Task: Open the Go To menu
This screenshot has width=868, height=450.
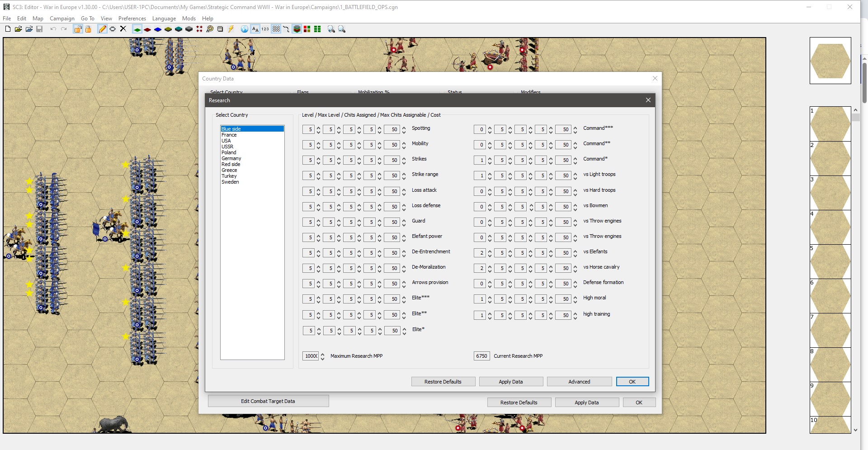Action: (88, 19)
